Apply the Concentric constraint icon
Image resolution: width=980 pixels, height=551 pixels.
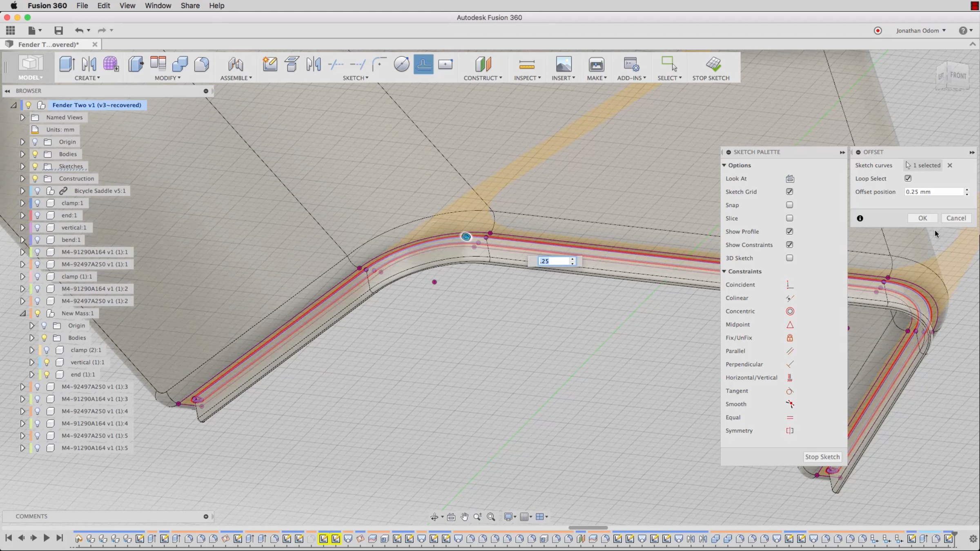pyautogui.click(x=790, y=311)
